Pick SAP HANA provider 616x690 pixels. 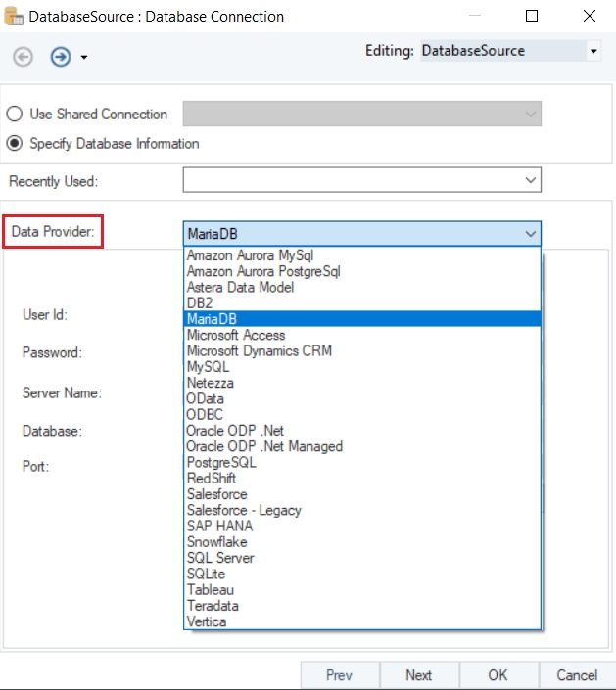(x=362, y=526)
